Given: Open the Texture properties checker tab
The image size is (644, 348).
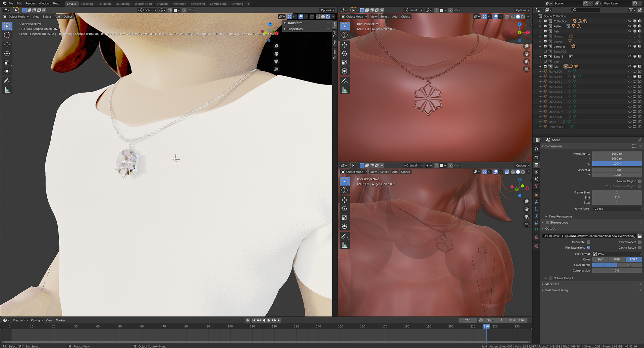Looking at the screenshot, I should 536,246.
